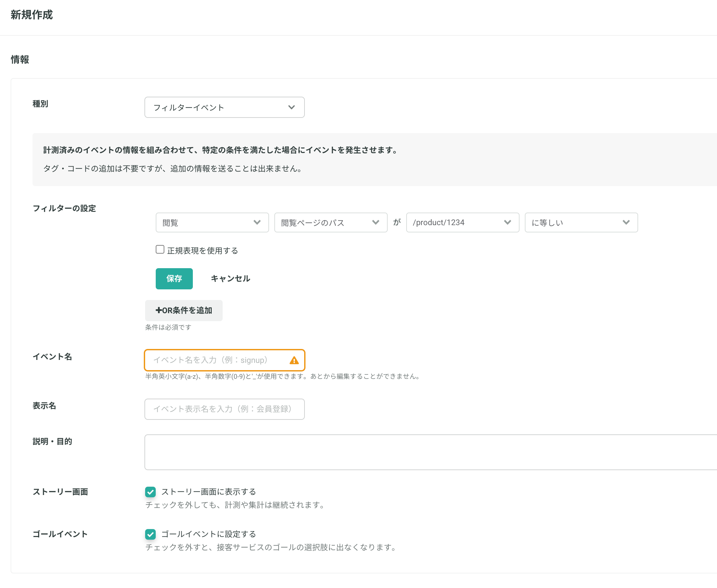Viewport: 717px width, 588px height.
Task: Open the 閲覧ページのパス dropdown
Action: pyautogui.click(x=331, y=222)
